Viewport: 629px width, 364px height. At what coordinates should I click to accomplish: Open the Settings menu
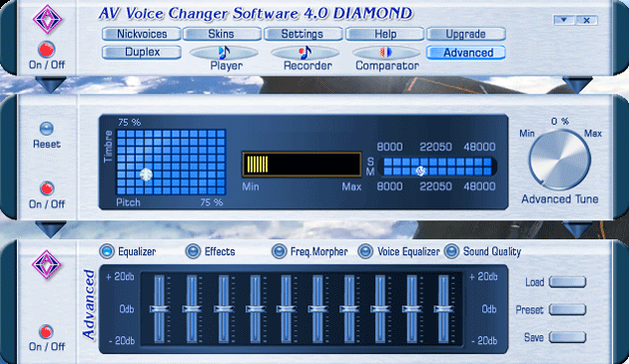[x=304, y=34]
